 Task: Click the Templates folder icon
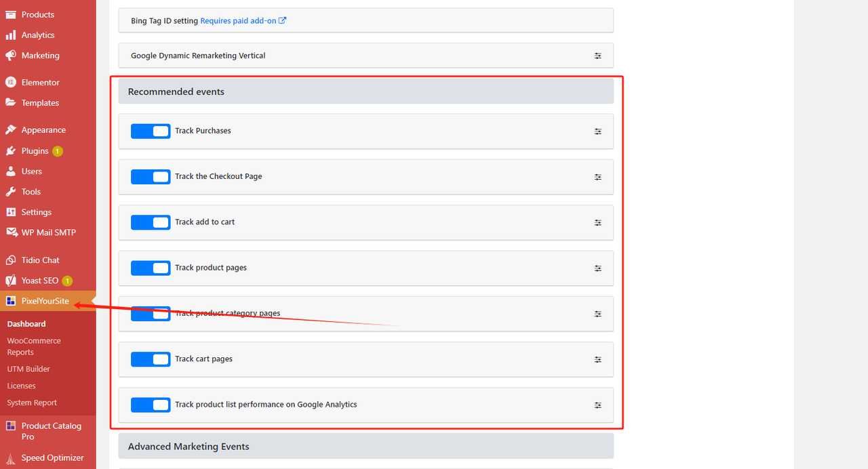pyautogui.click(x=11, y=102)
